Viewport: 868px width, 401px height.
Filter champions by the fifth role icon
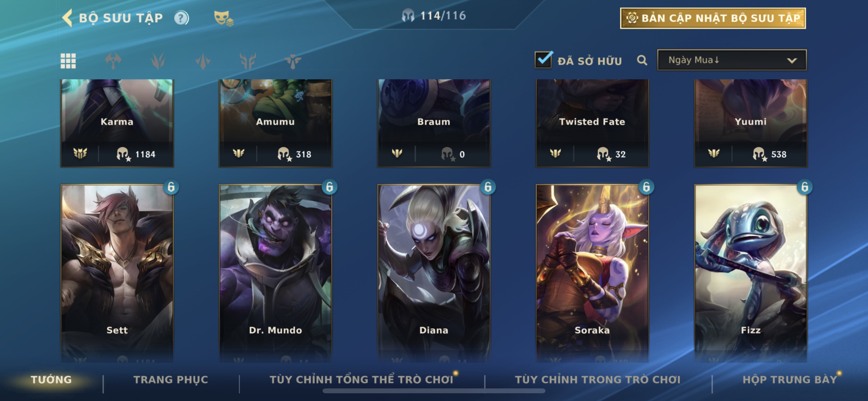(293, 61)
